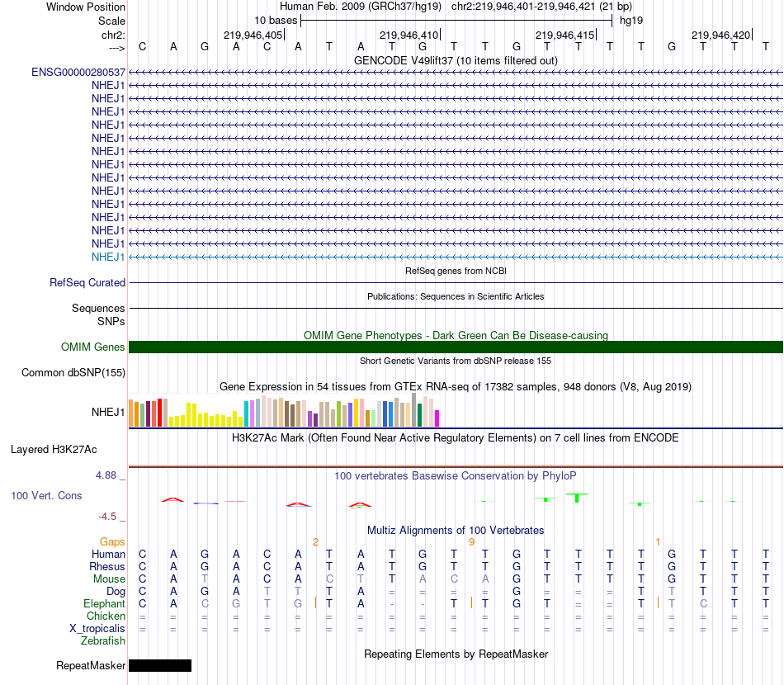Select the Sequences track label
This screenshot has height=685, width=784.
tap(98, 308)
